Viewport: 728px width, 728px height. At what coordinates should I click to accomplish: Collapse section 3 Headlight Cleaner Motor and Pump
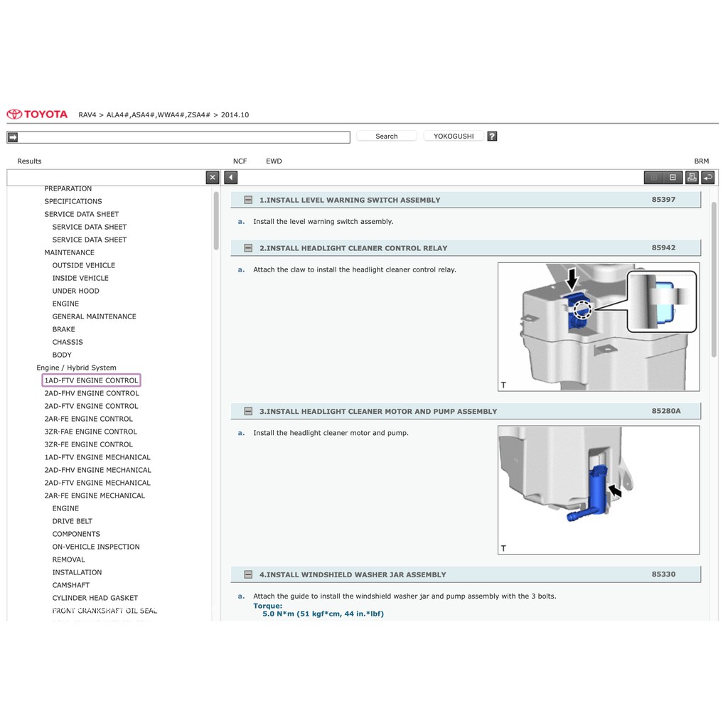248,412
